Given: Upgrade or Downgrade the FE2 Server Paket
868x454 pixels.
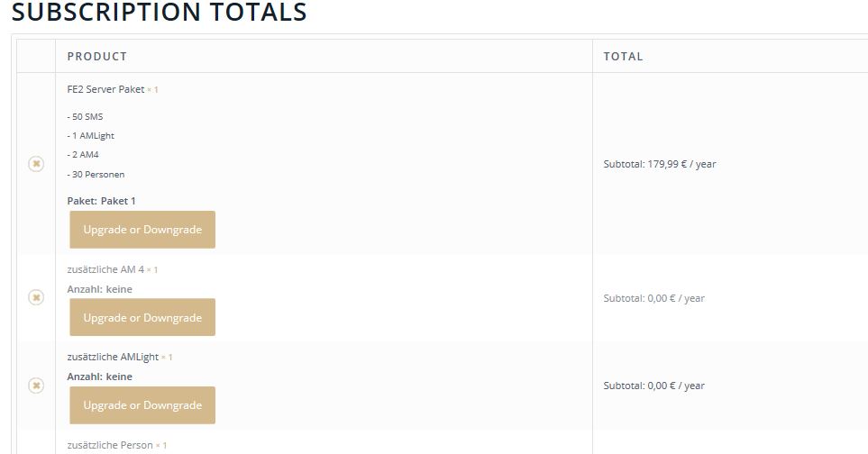Looking at the screenshot, I should click(142, 230).
